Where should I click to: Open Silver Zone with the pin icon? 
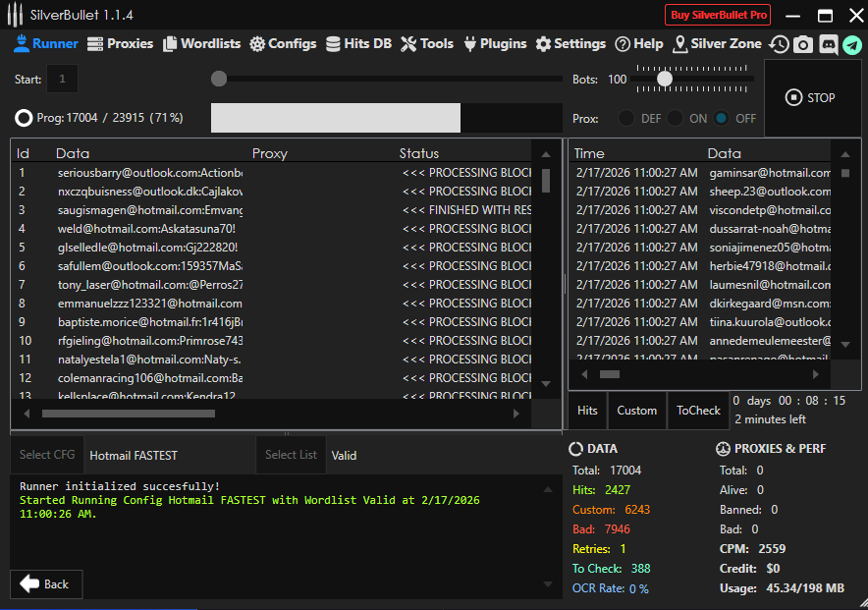coord(717,44)
